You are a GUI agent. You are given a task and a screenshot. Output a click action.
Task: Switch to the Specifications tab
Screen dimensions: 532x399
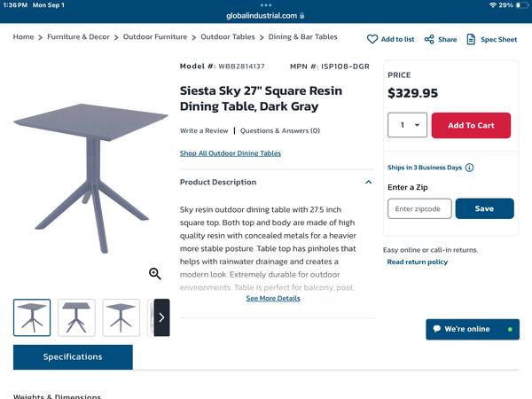pos(73,356)
